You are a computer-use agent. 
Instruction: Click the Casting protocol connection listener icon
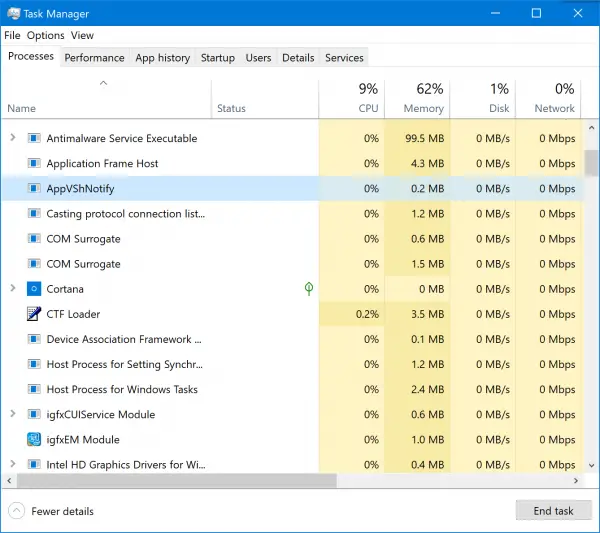[34, 214]
